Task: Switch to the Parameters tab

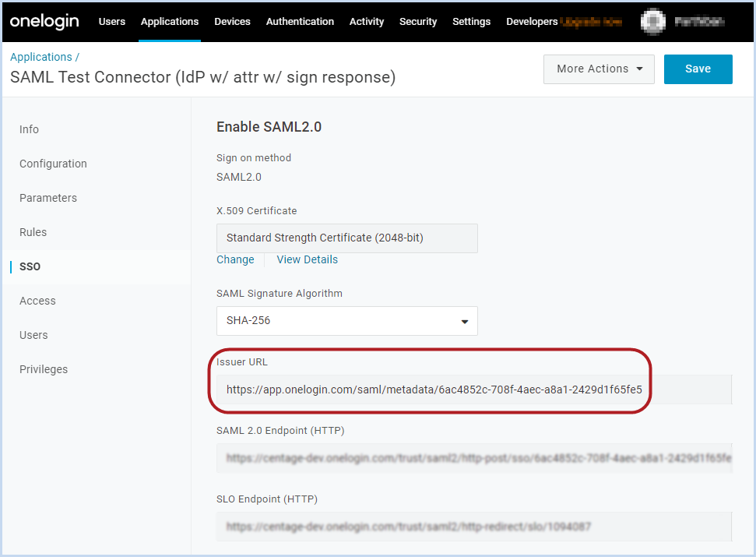Action: tap(48, 198)
